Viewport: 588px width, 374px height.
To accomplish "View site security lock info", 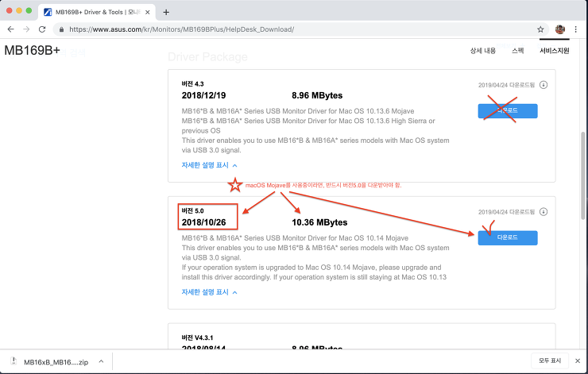I will pyautogui.click(x=61, y=29).
